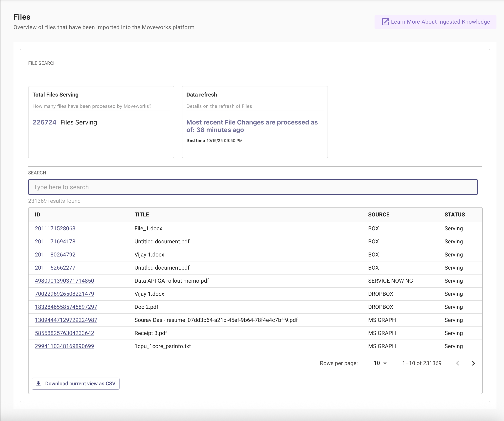Viewport: 504px width, 421px height.
Task: Open file ID 18328465585745897297
Action: pyautogui.click(x=66, y=307)
